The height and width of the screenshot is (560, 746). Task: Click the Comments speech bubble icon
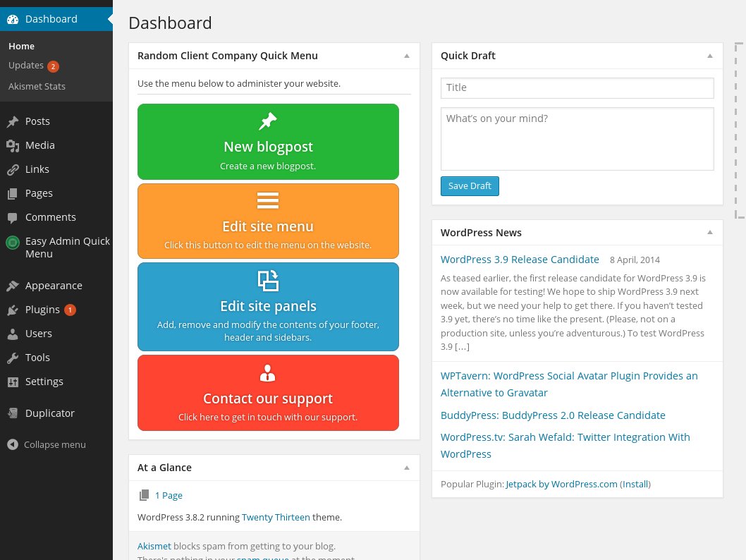(13, 218)
